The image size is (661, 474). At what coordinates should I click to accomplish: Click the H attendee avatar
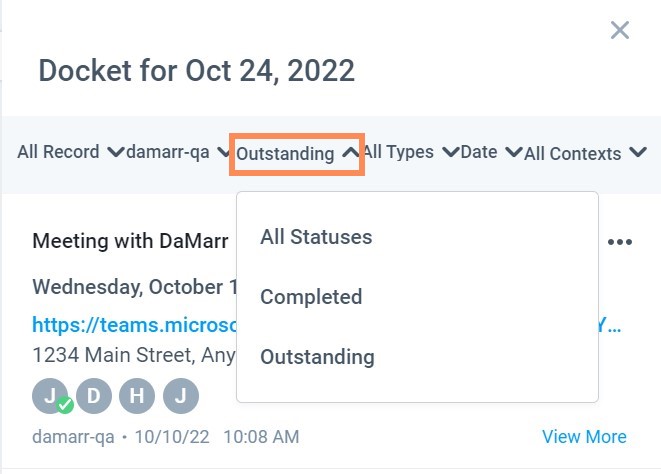click(137, 396)
